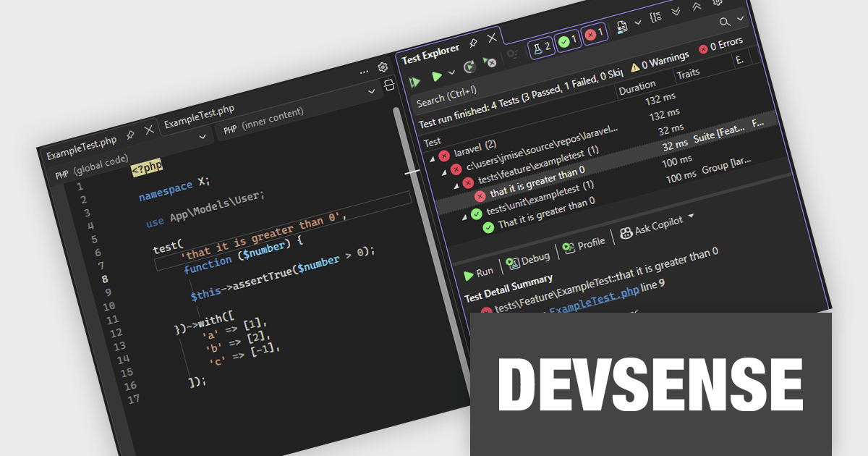Toggle the failed tests filter
The height and width of the screenshot is (456, 868).
[593, 34]
